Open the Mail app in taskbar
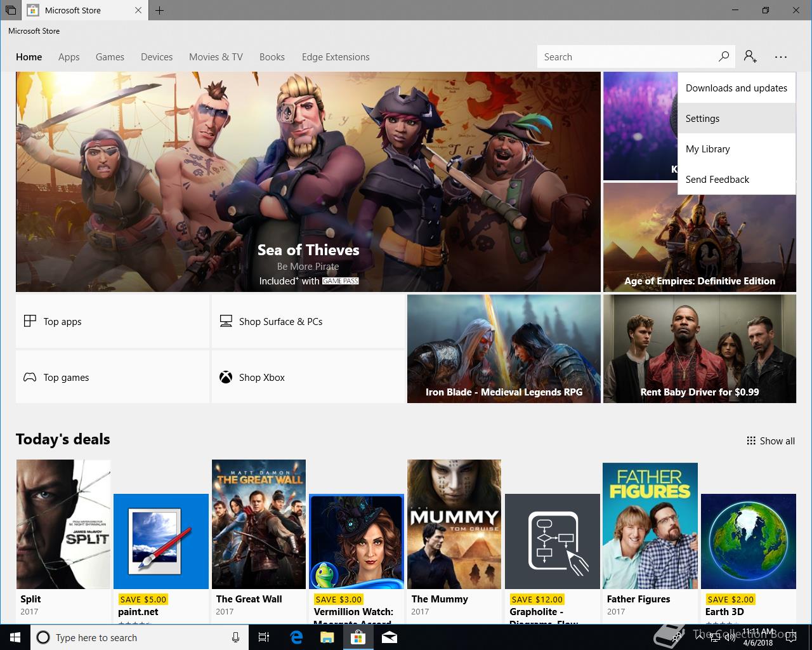 [390, 637]
